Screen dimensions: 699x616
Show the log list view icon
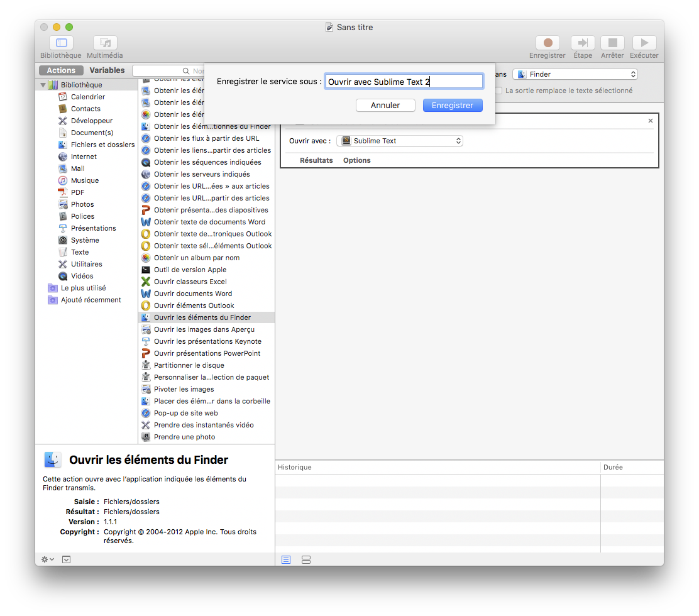coord(286,560)
